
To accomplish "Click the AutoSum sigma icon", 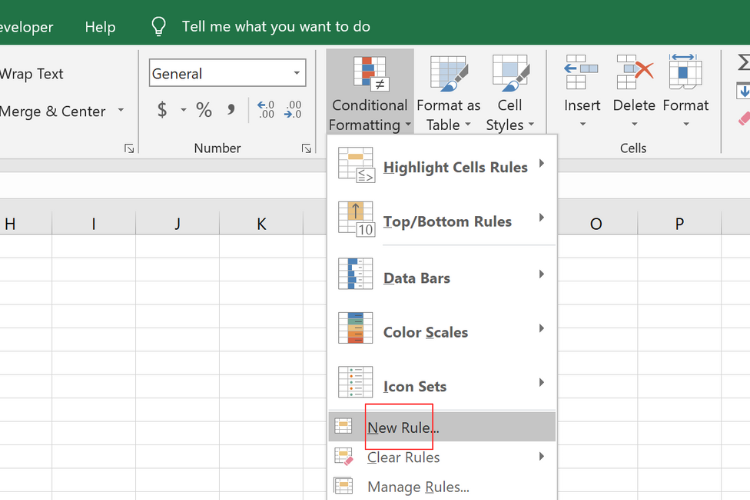I will (744, 62).
